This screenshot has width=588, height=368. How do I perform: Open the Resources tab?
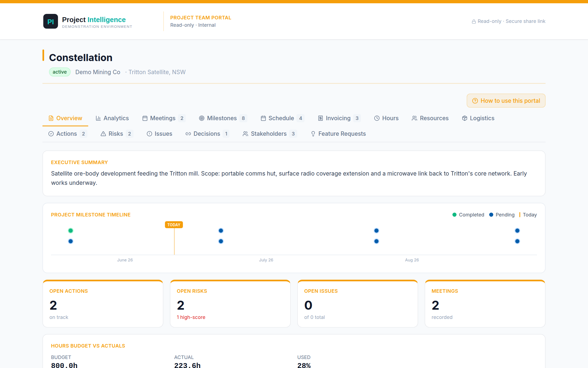point(430,118)
